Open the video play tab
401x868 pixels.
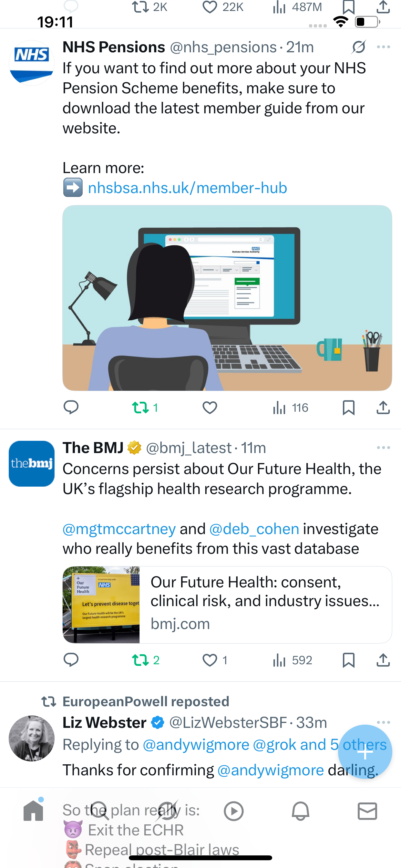coord(233,811)
